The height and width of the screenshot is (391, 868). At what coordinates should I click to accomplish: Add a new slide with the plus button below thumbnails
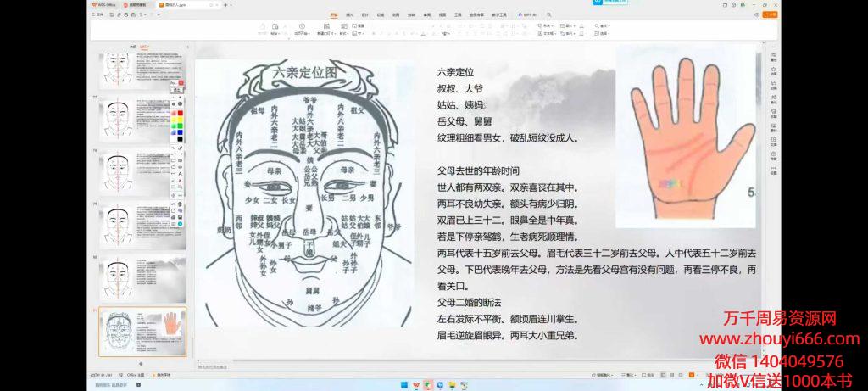(141, 363)
